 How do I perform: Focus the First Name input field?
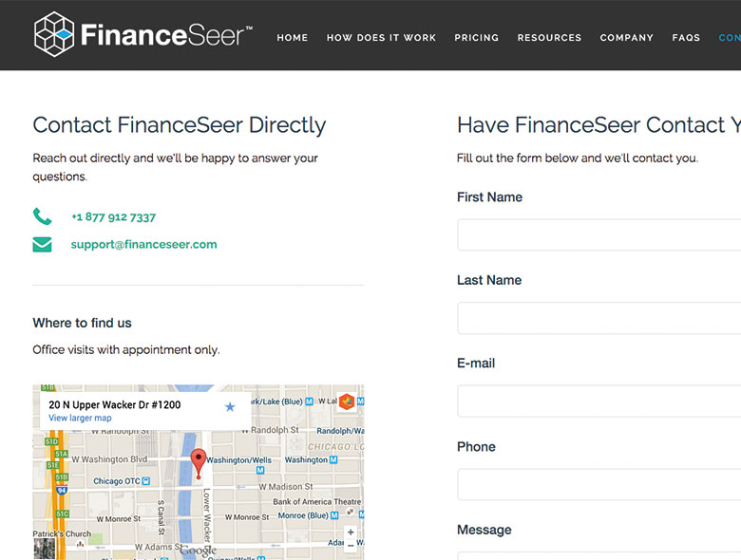[x=598, y=234]
